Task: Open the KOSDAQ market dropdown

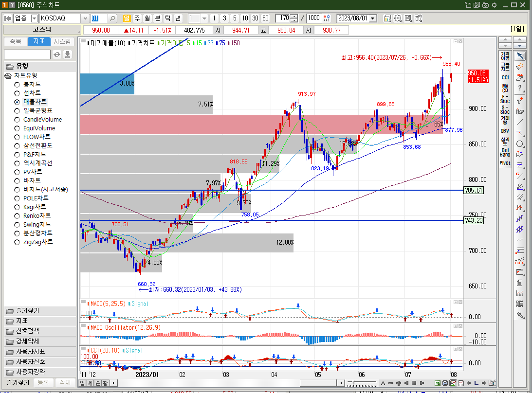Action: [x=85, y=18]
